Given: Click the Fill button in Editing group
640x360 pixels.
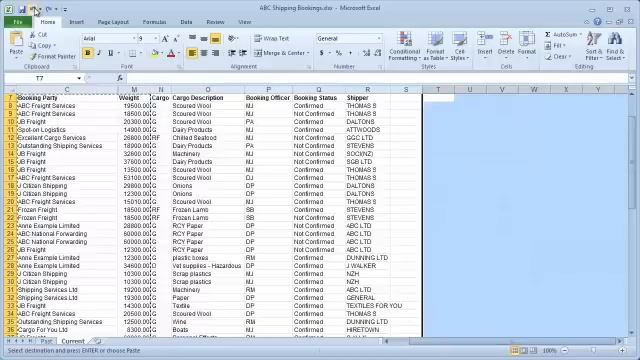Looking at the screenshot, I should pos(555,46).
